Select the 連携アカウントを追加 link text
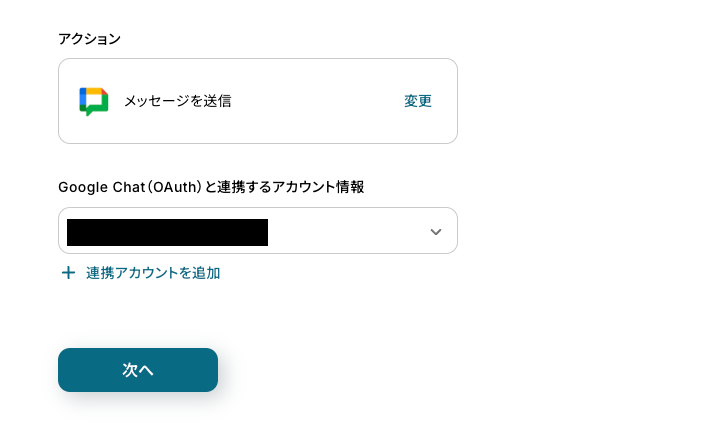This screenshot has height=424, width=726. coord(153,273)
